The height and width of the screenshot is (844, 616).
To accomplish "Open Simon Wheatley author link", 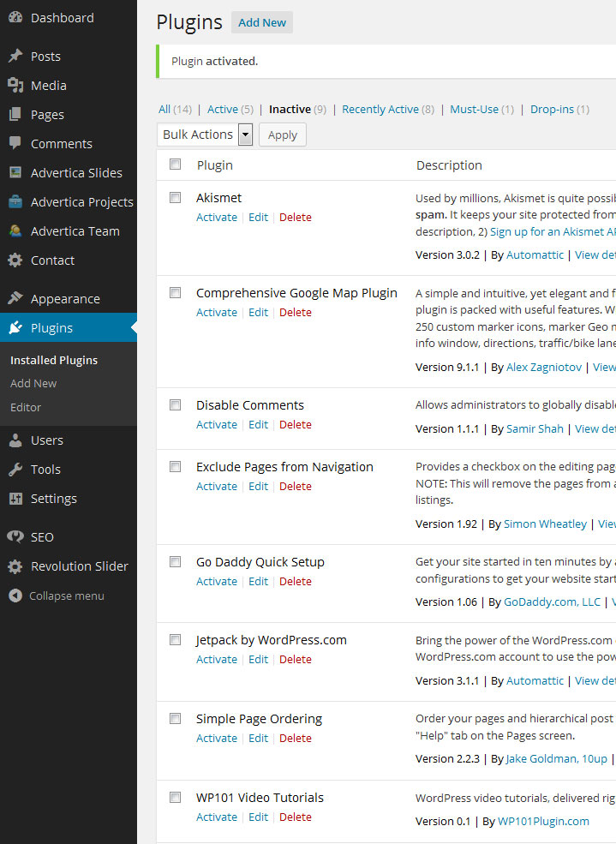I will click(x=545, y=524).
